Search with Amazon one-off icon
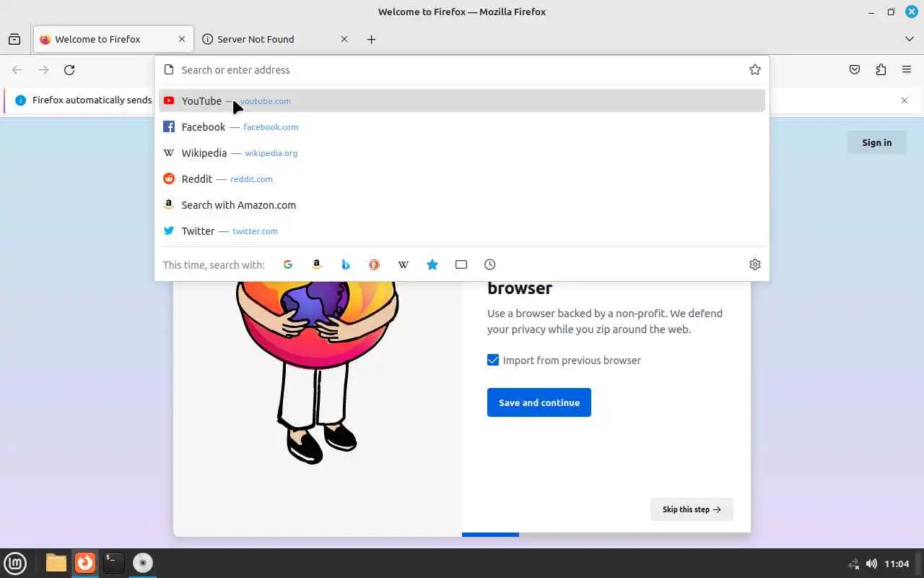 [317, 264]
